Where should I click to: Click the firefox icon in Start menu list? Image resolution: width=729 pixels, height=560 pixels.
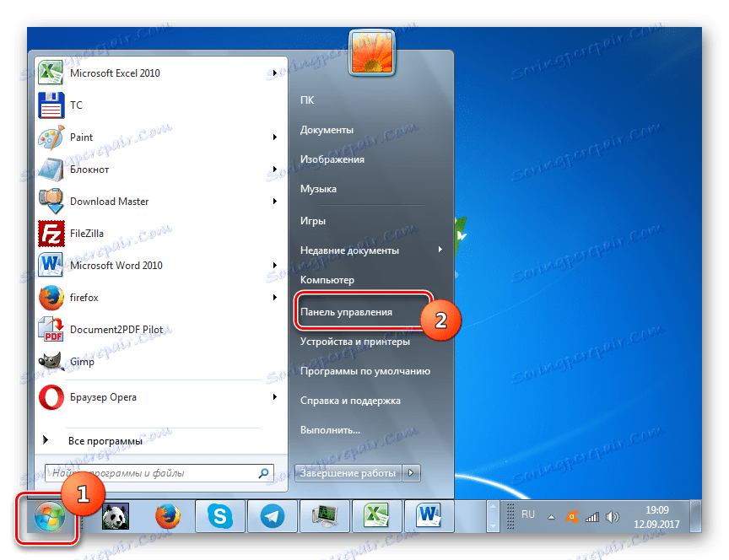click(x=51, y=298)
